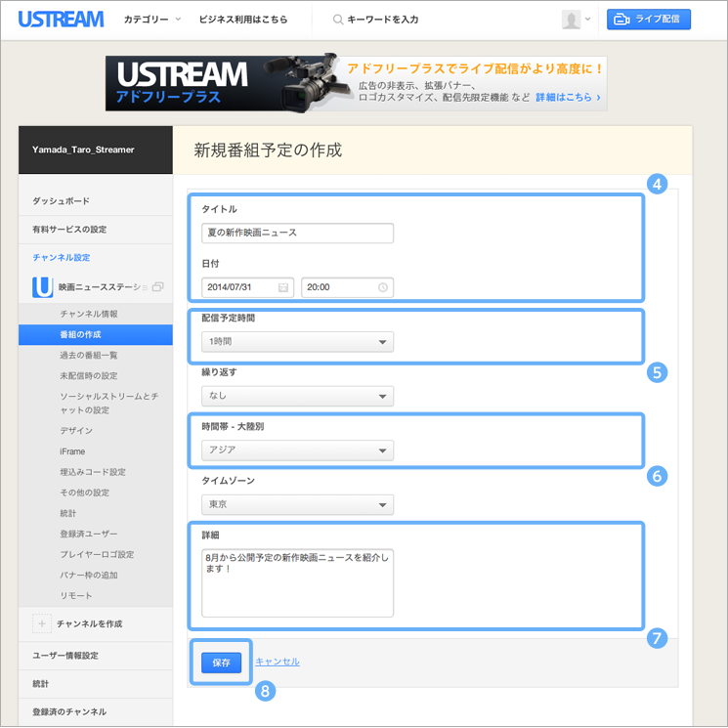Open channel page via popup window icon

158,287
